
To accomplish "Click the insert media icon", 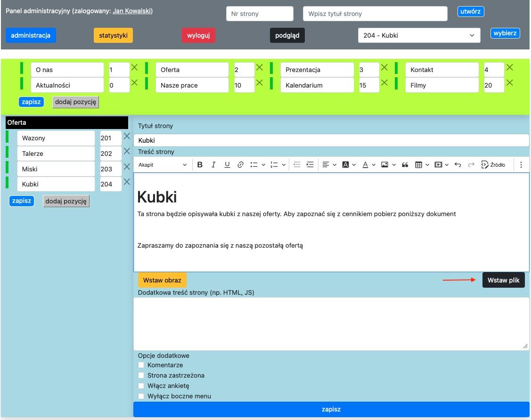I will coord(438,165).
